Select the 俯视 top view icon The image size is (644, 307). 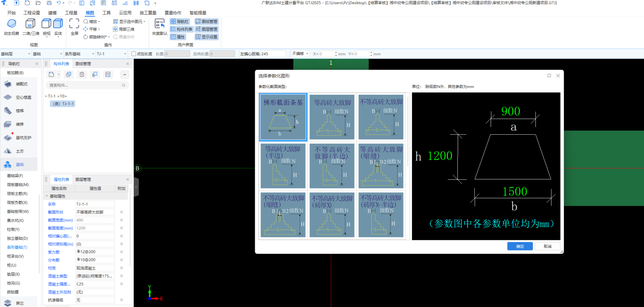click(x=46, y=24)
